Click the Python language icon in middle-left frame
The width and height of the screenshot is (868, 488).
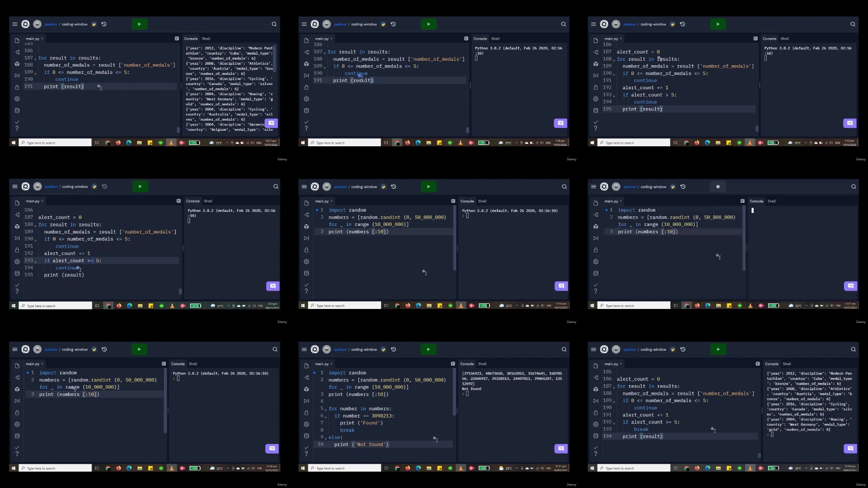[95, 186]
